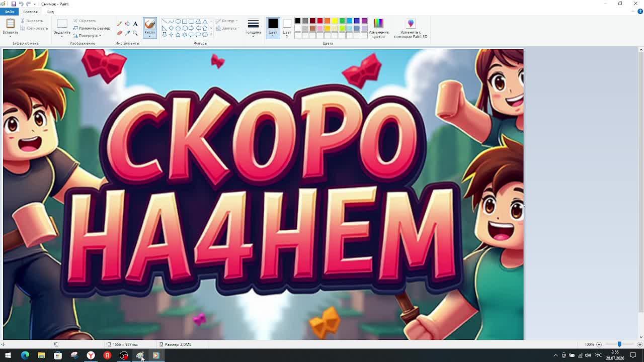Select the Eraser tool
Viewport: 644px width, 362px height.
119,33
